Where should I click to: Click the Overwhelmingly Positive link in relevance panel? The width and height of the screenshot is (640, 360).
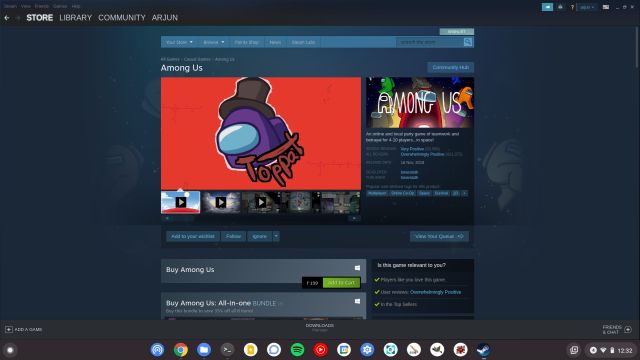click(435, 292)
